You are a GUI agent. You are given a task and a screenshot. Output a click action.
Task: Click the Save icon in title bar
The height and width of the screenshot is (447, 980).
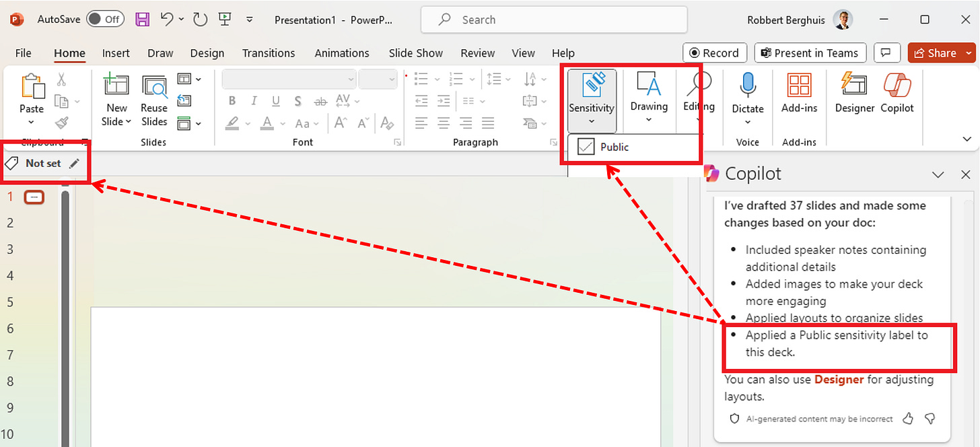tap(143, 20)
